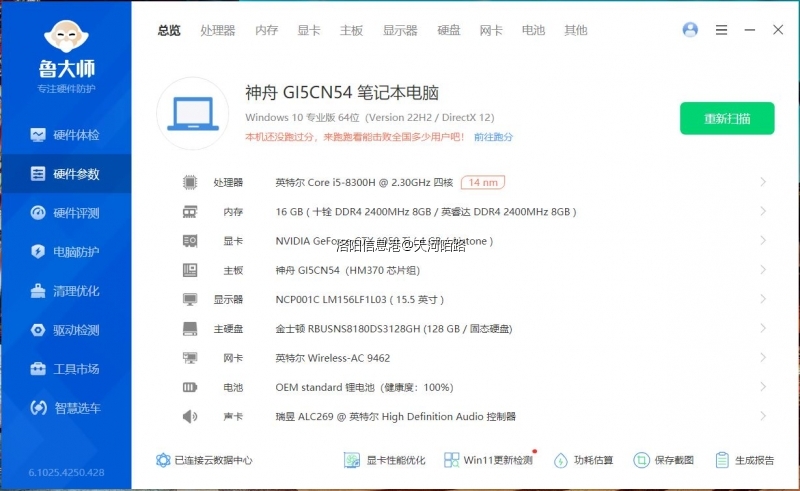The width and height of the screenshot is (800, 491).
Task: Switch to the 处理器 tab
Action: (x=218, y=30)
